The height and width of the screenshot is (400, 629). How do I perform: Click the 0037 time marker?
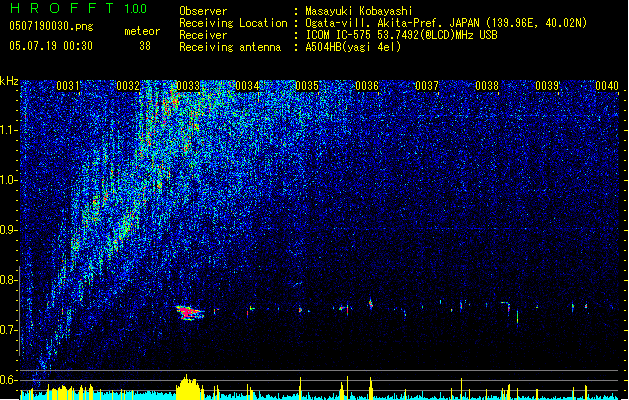pyautogui.click(x=427, y=86)
